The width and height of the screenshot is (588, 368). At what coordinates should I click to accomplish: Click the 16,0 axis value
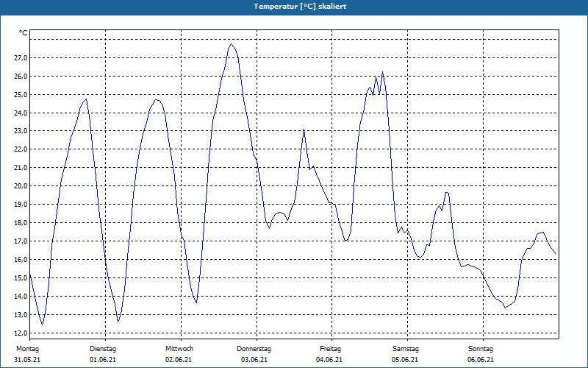pos(21,260)
